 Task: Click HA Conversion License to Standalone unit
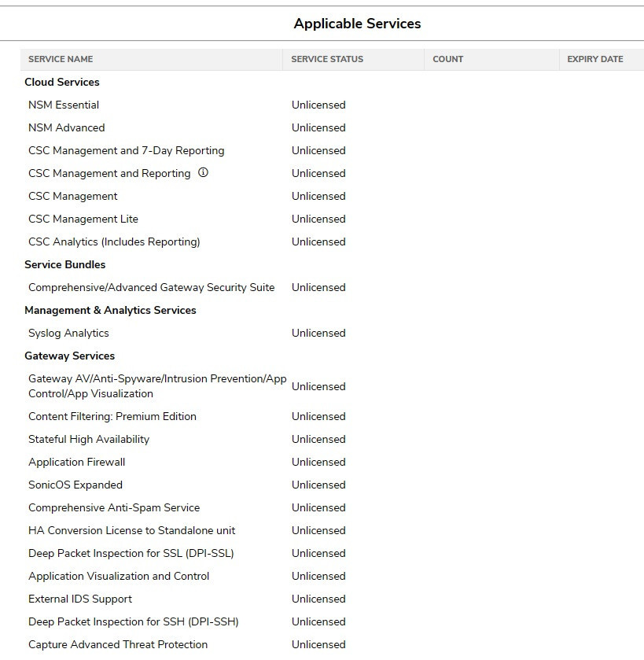(131, 530)
